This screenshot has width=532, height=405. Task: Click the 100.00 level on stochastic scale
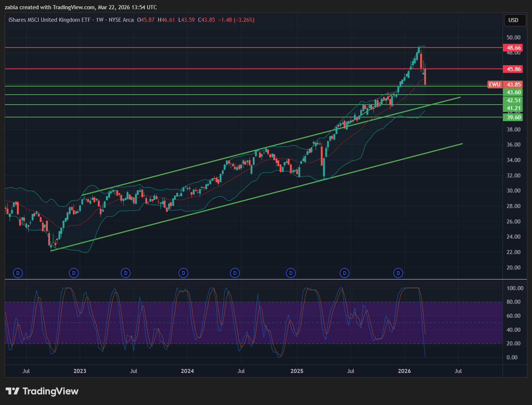[x=515, y=288]
